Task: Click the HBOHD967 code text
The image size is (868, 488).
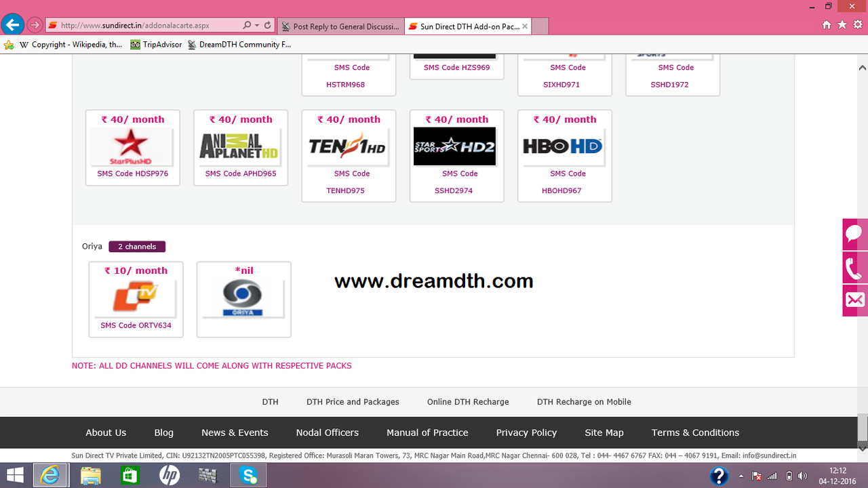Action: (x=561, y=191)
